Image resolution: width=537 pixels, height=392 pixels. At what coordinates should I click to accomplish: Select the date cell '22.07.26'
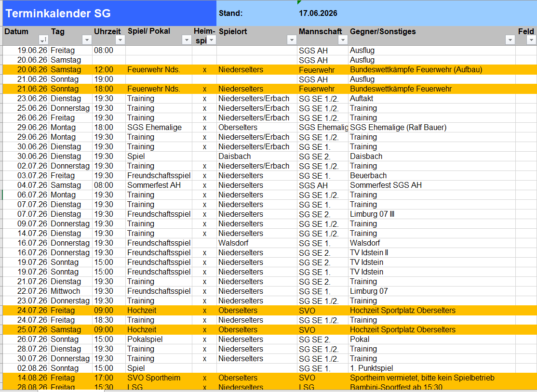(27, 291)
